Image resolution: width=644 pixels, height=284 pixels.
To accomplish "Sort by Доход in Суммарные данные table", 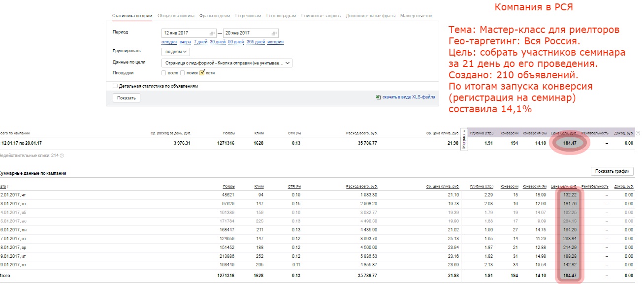I will point(624,187).
